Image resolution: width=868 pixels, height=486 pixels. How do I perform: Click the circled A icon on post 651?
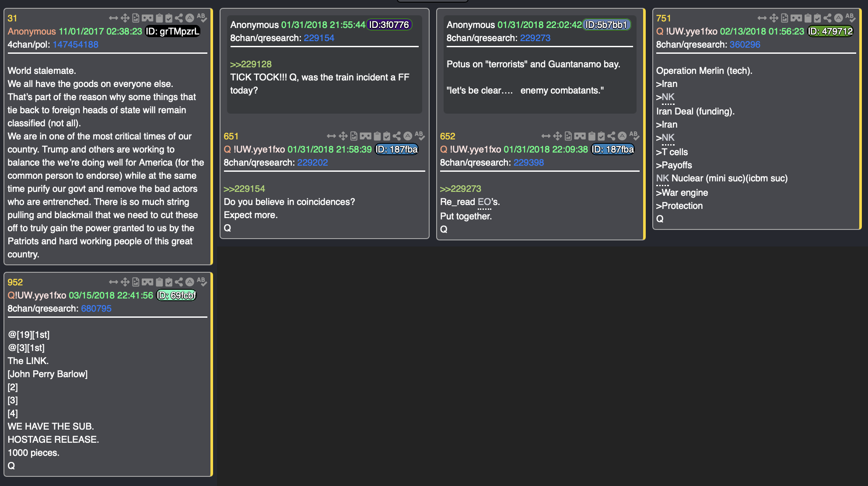pos(408,136)
